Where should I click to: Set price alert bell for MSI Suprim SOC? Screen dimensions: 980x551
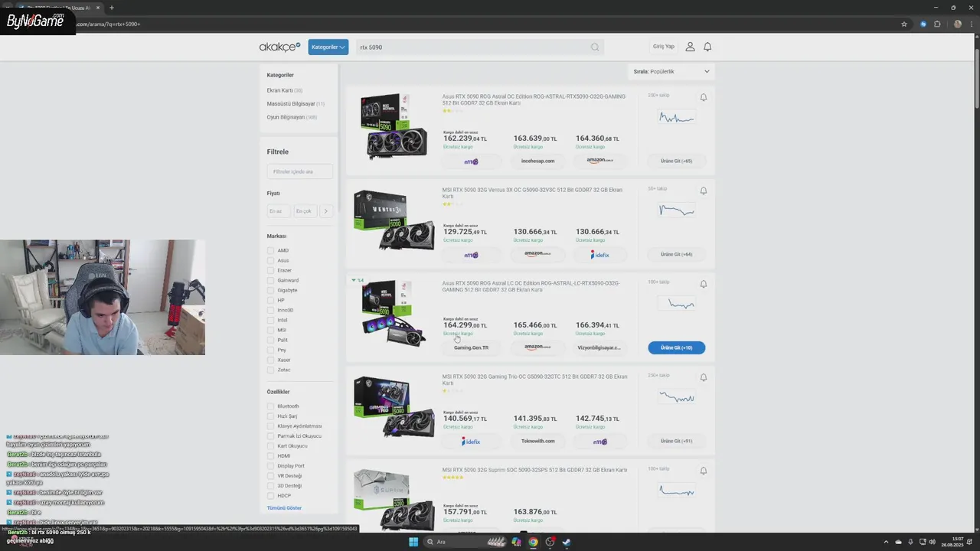pyautogui.click(x=704, y=471)
